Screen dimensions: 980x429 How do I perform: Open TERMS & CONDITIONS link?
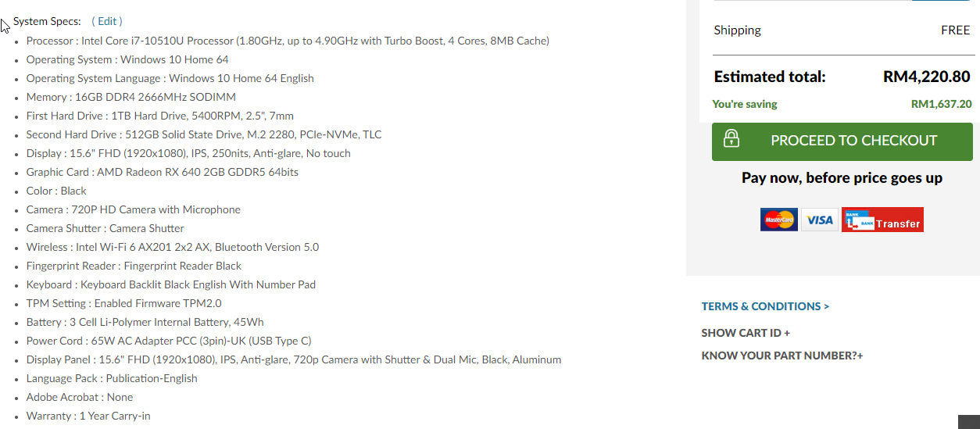pos(765,306)
